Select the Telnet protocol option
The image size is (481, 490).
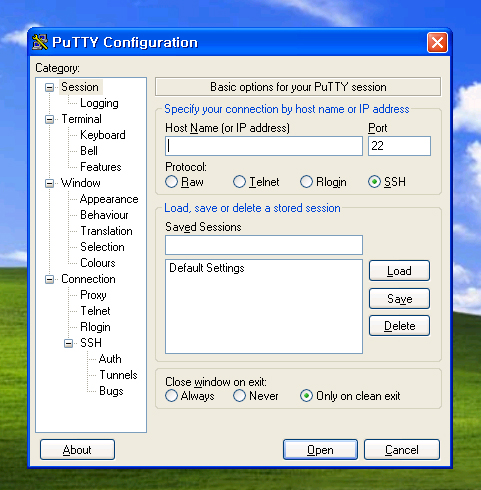[239, 182]
